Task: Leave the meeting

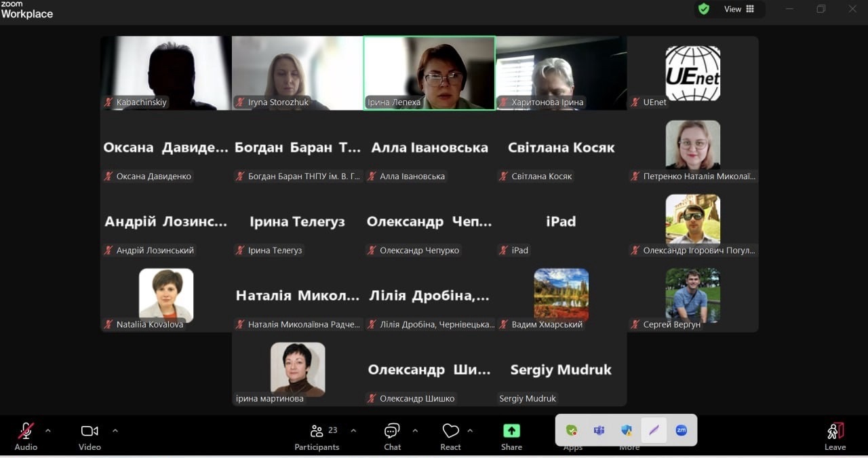Action: pyautogui.click(x=835, y=434)
